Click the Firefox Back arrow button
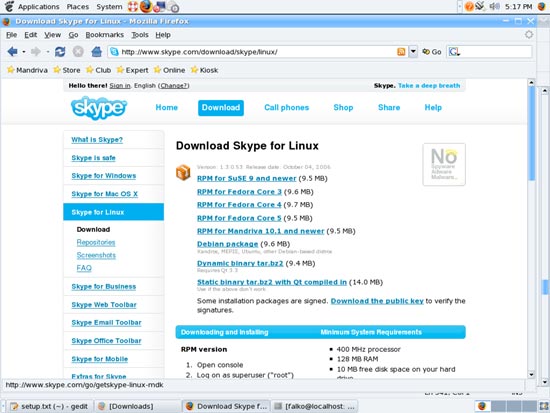This screenshot has height=413, width=550. [12, 52]
